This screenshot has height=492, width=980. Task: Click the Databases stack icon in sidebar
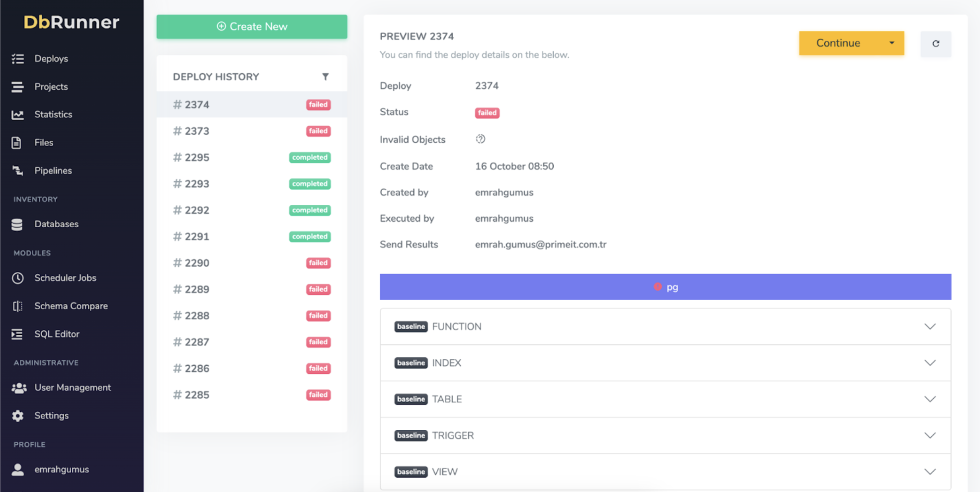coord(17,225)
